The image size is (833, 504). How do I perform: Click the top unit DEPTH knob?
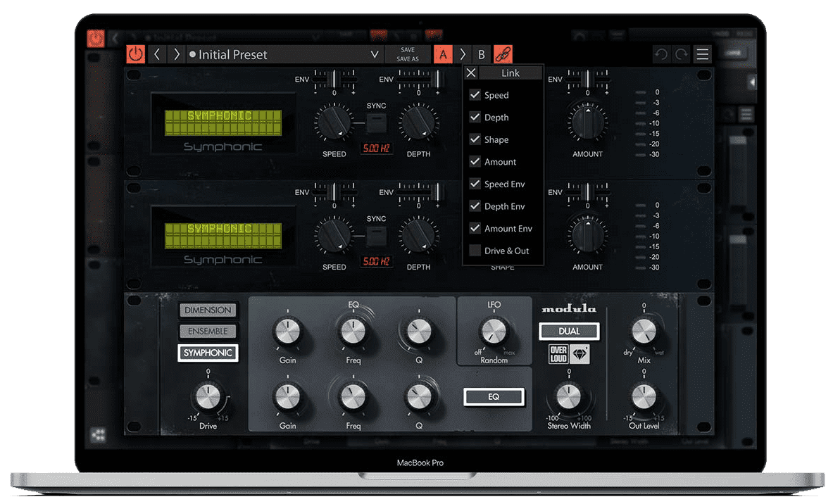418,122
